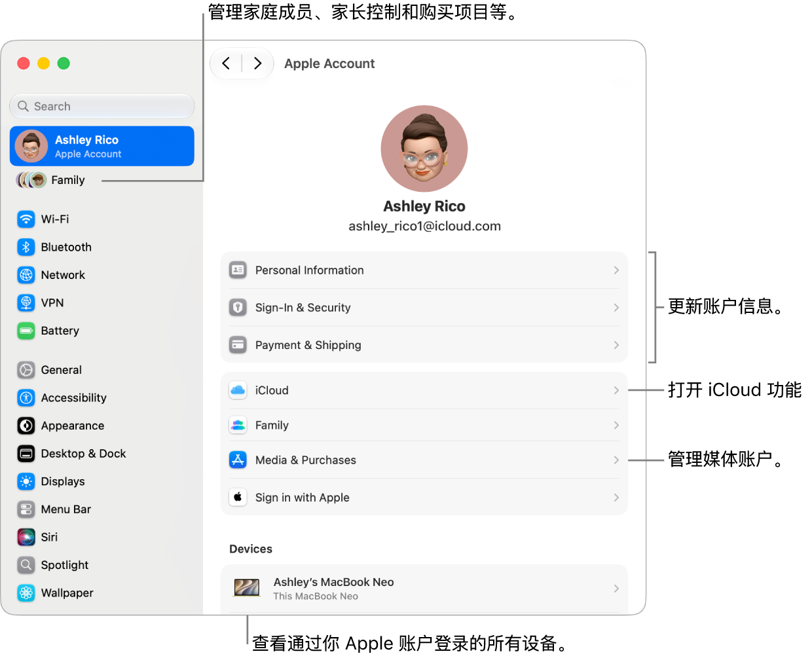The height and width of the screenshot is (658, 812).
Task: Open Family label in the sidebar
Action: tap(68, 180)
